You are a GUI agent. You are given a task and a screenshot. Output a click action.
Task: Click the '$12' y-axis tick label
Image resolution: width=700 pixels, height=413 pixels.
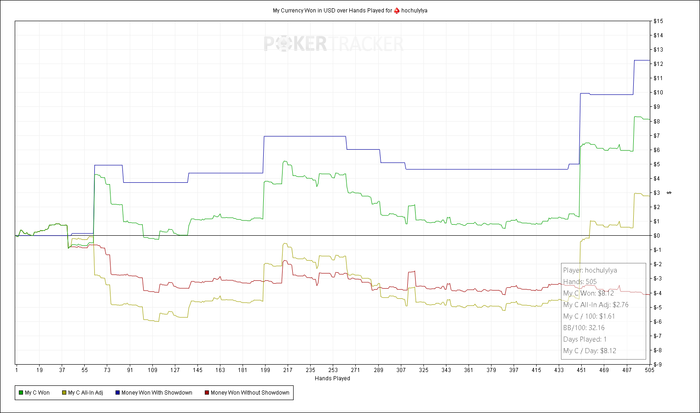coord(658,64)
